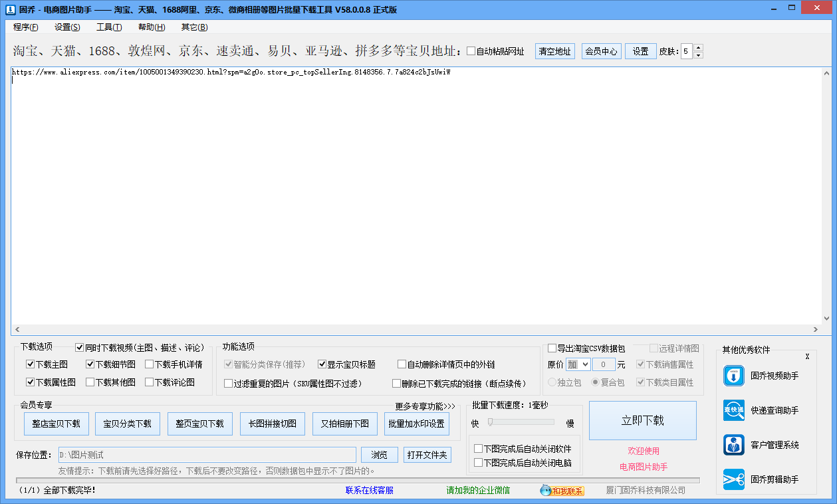Open the 固乔视频助手 video assistant icon
This screenshot has width=837, height=504.
733,376
